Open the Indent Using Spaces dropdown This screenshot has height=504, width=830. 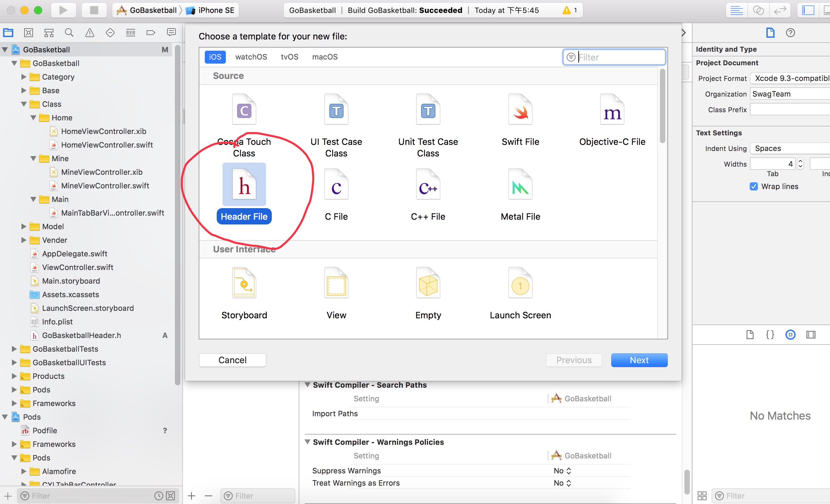[789, 148]
